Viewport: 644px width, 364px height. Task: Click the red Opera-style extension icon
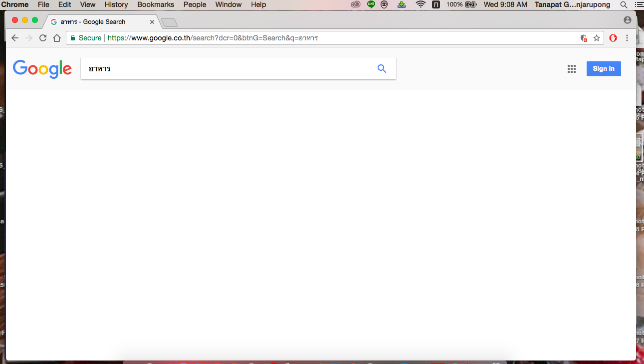614,38
